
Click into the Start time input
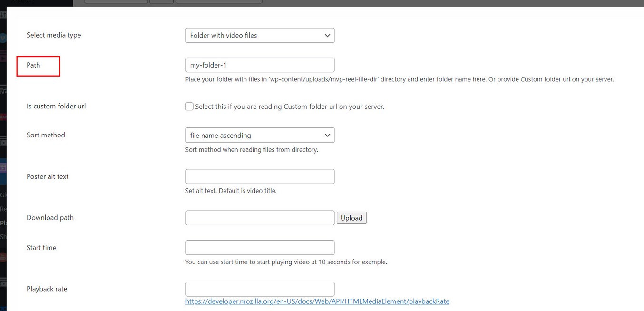(260, 248)
